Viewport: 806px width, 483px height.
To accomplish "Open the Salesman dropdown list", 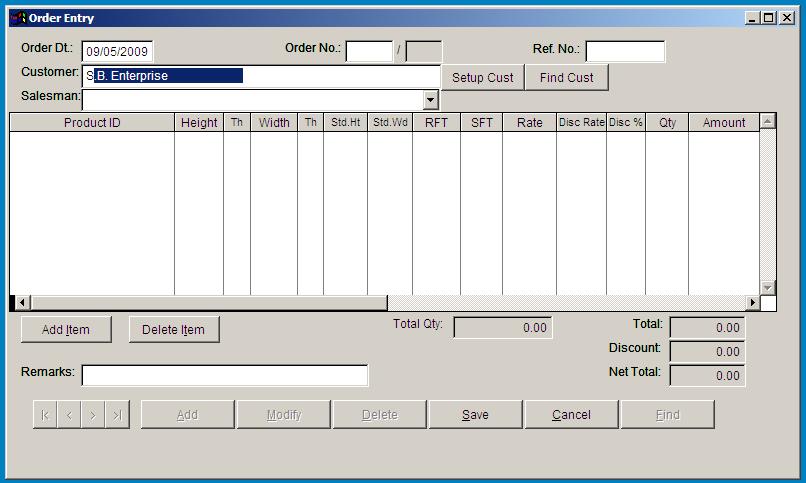I will click(x=430, y=100).
